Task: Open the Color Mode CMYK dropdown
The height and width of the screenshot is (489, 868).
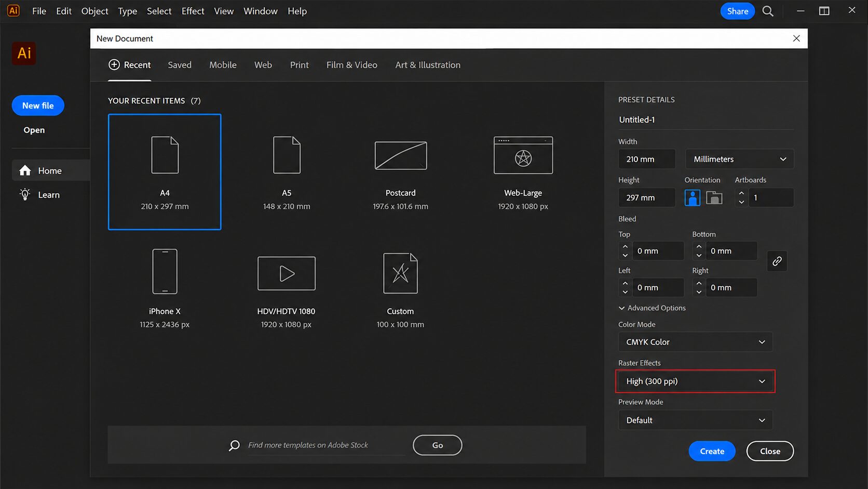Action: pos(695,342)
